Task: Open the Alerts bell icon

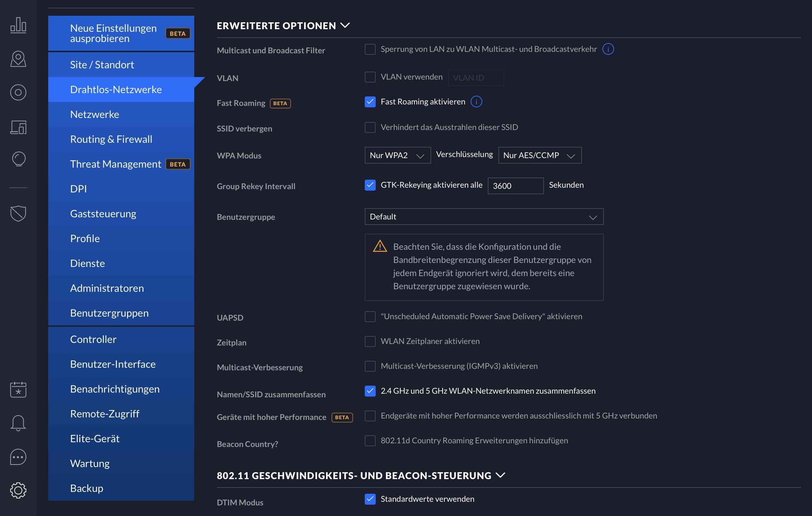Action: (x=18, y=423)
